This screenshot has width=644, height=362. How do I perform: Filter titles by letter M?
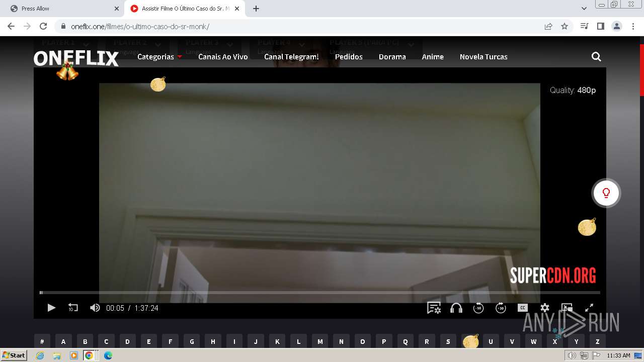320,341
